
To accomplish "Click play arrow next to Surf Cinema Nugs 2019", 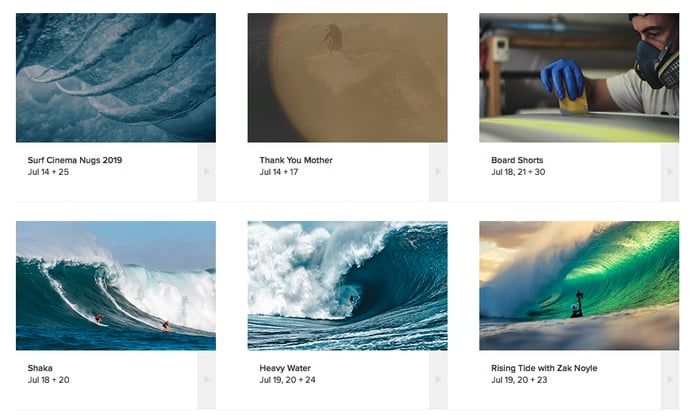I will click(207, 172).
